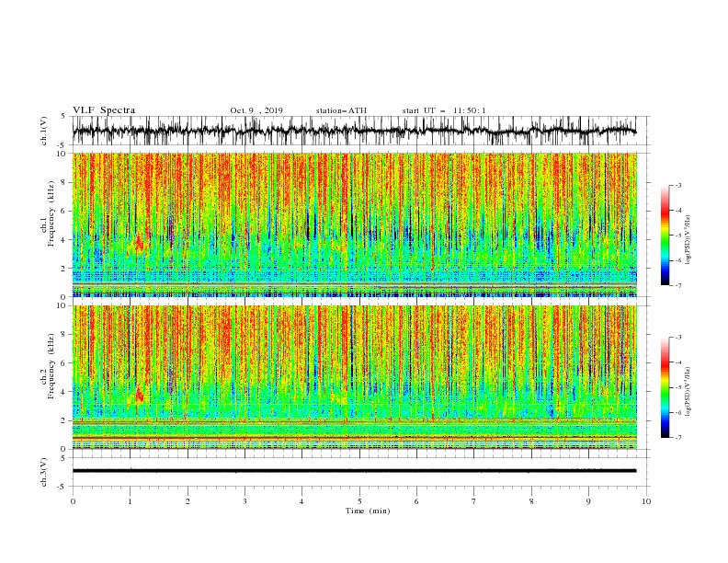The height and width of the screenshot is (563, 728).
Task: Click time axis tick label '0'
Action: pos(73,501)
